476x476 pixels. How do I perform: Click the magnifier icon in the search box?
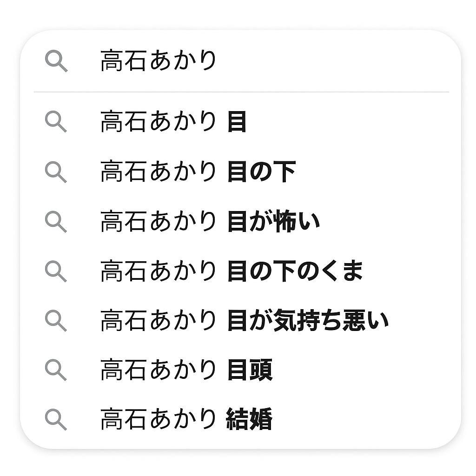56,61
